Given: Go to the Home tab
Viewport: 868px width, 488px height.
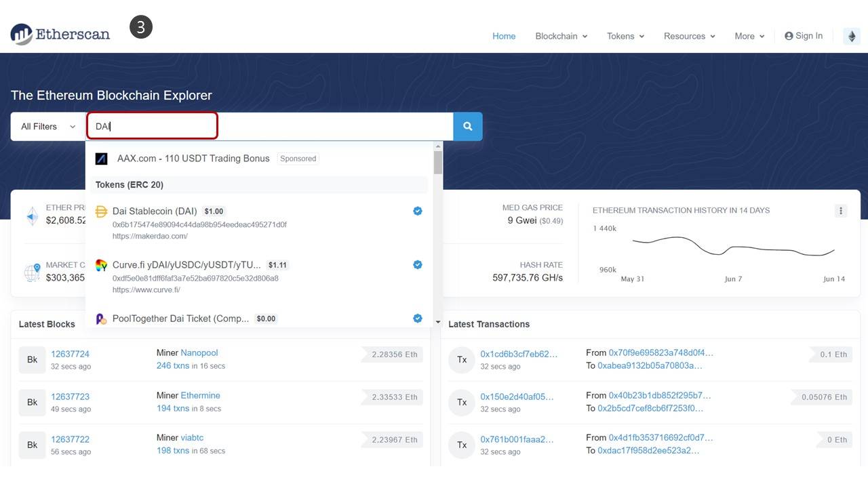Looking at the screenshot, I should tap(504, 36).
